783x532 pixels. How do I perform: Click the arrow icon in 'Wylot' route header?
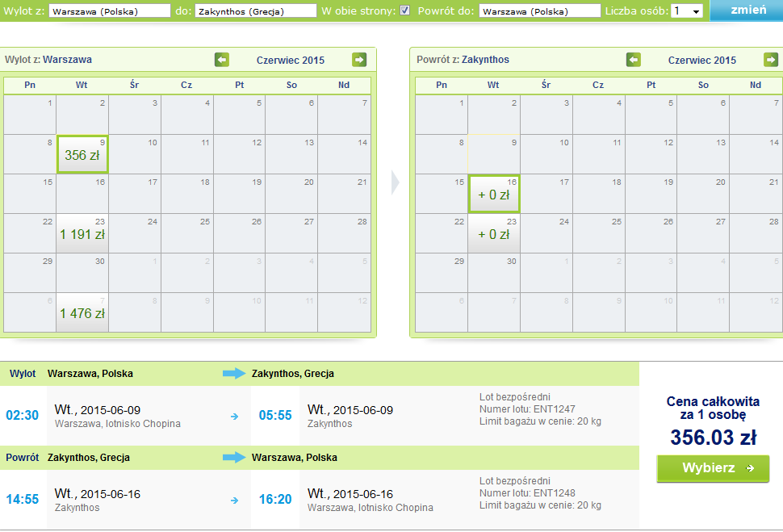click(x=234, y=373)
